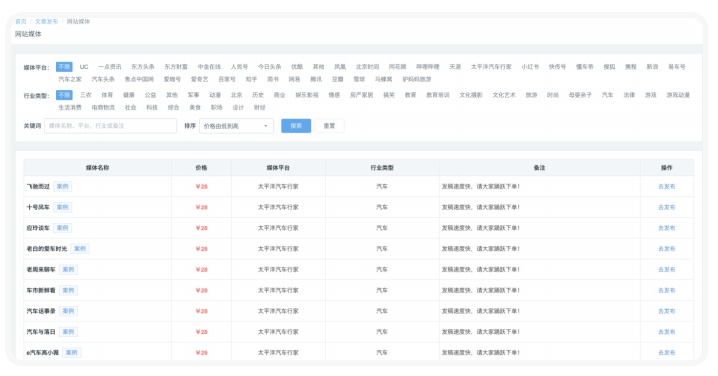Screen dimensions: 718x376
Task: Filter platform by 人民号
Action: [239, 67]
